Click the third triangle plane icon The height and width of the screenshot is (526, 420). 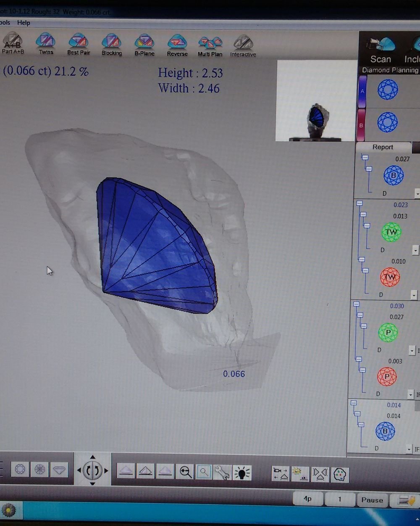tap(165, 471)
